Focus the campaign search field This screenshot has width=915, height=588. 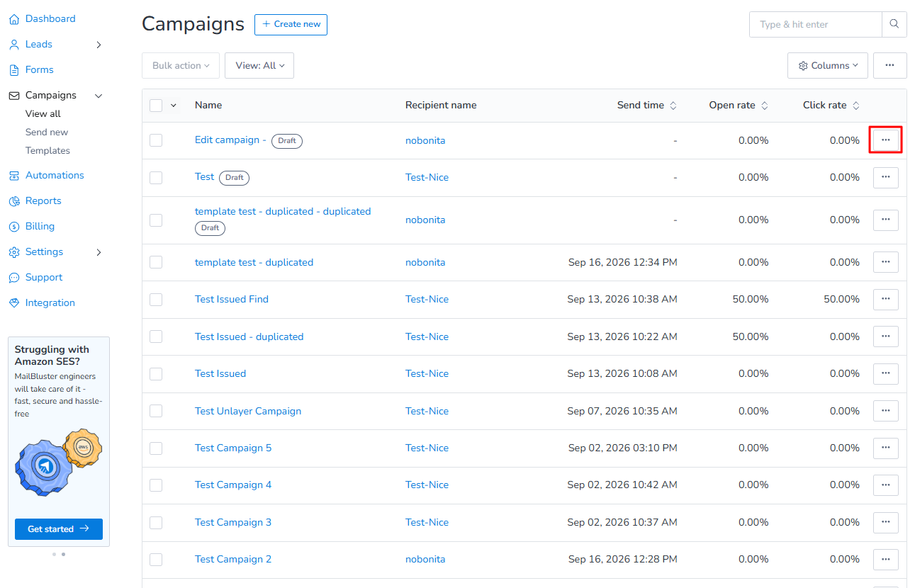[x=815, y=24]
